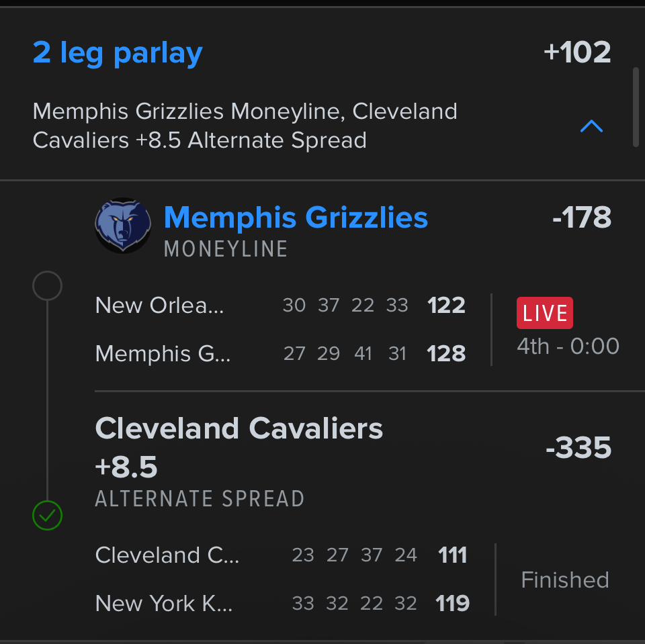Click the New York Knicks score row

point(282,604)
